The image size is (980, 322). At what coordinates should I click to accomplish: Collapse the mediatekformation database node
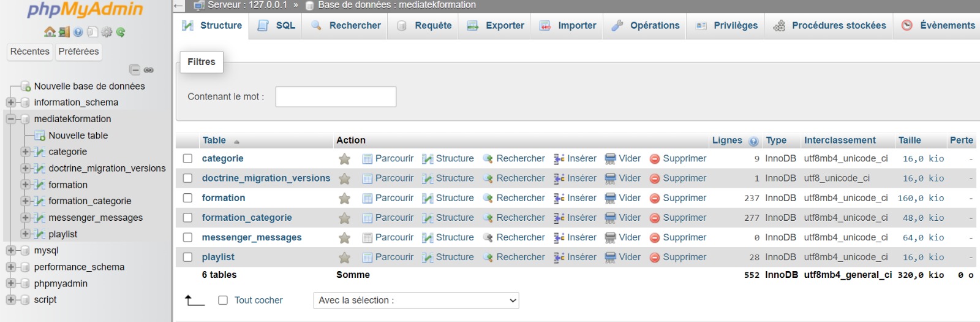10,119
